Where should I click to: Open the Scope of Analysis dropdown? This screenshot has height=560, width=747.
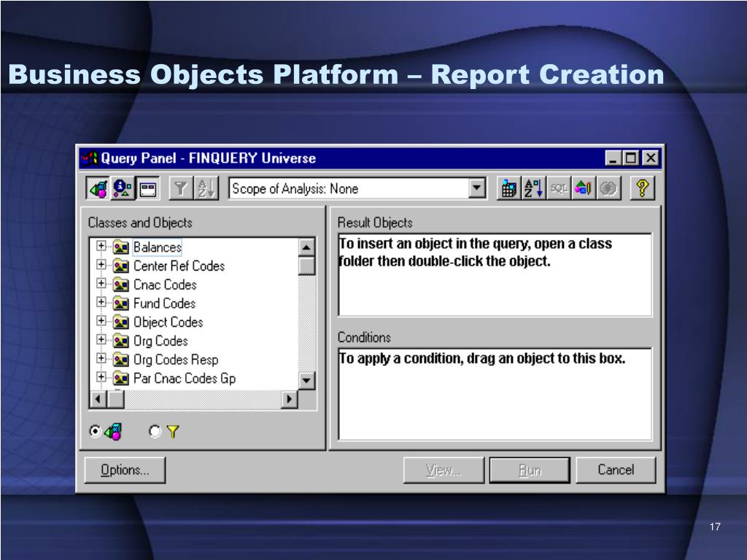point(476,189)
